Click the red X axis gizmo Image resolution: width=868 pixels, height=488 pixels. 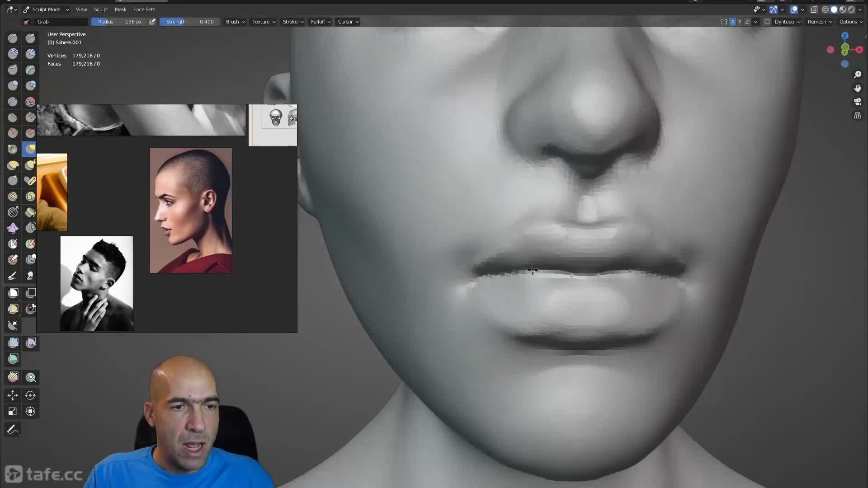tap(859, 50)
